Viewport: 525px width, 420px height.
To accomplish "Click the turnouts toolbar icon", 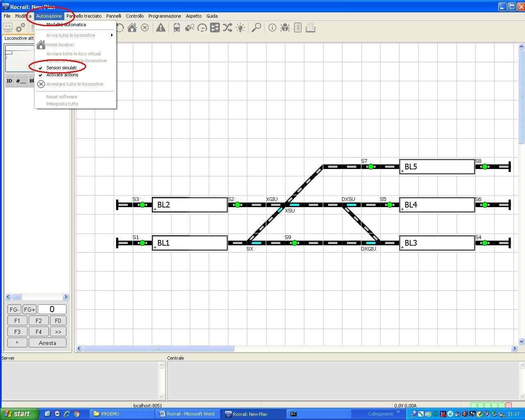I will (189, 27).
